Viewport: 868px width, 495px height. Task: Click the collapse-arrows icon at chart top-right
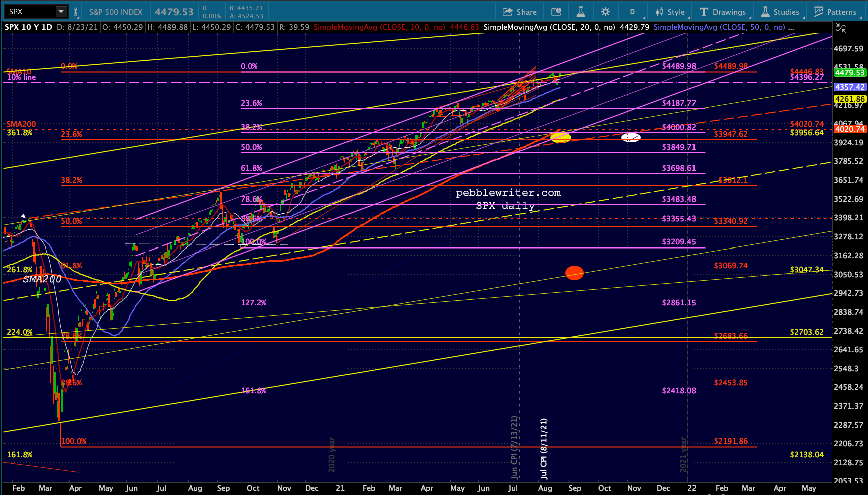tap(841, 29)
